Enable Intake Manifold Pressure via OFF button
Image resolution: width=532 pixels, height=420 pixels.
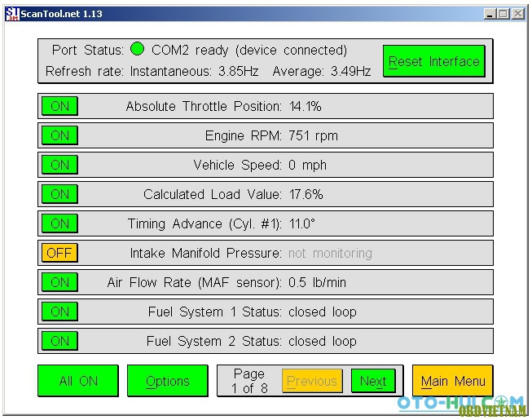coord(59,253)
